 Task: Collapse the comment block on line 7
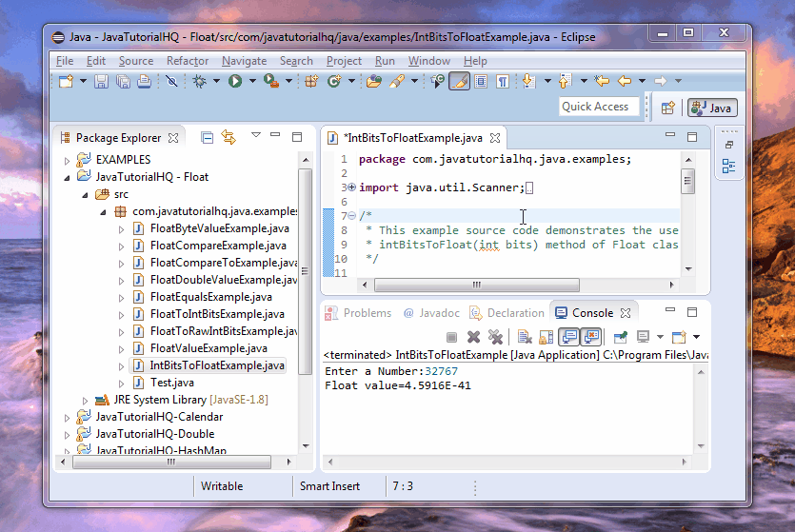352,216
